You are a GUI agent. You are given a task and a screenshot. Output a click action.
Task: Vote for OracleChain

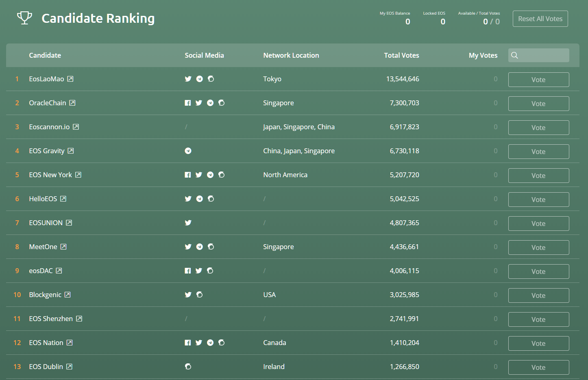tap(538, 104)
